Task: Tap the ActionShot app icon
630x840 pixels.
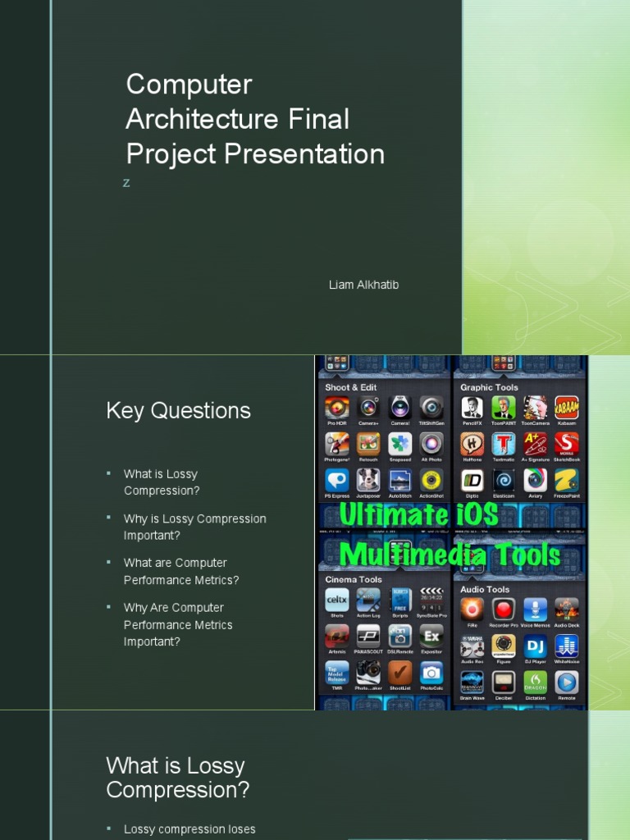Action: pyautogui.click(x=431, y=481)
